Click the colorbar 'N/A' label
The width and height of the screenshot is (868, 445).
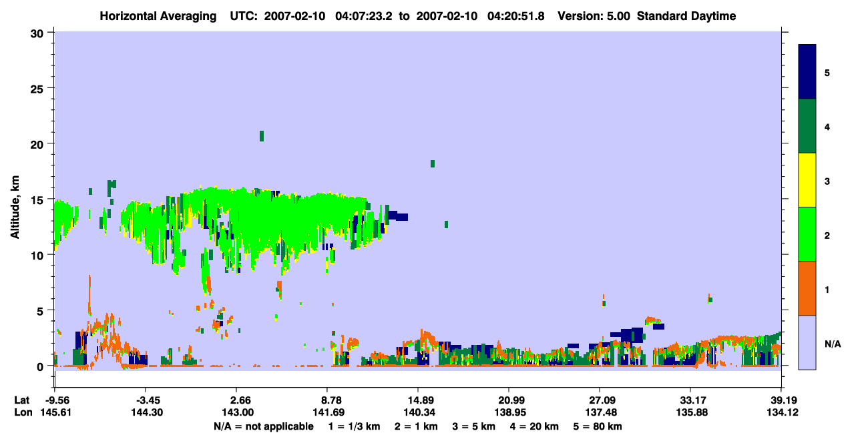click(x=833, y=344)
